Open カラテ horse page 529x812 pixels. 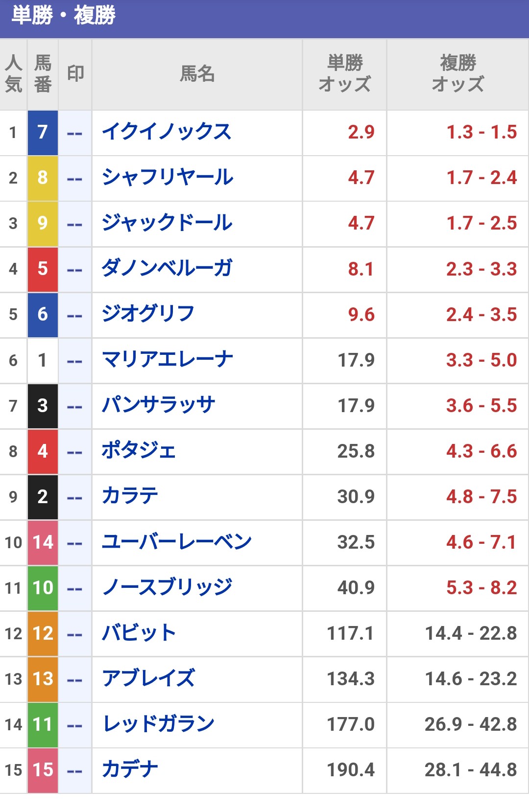pyautogui.click(x=130, y=496)
